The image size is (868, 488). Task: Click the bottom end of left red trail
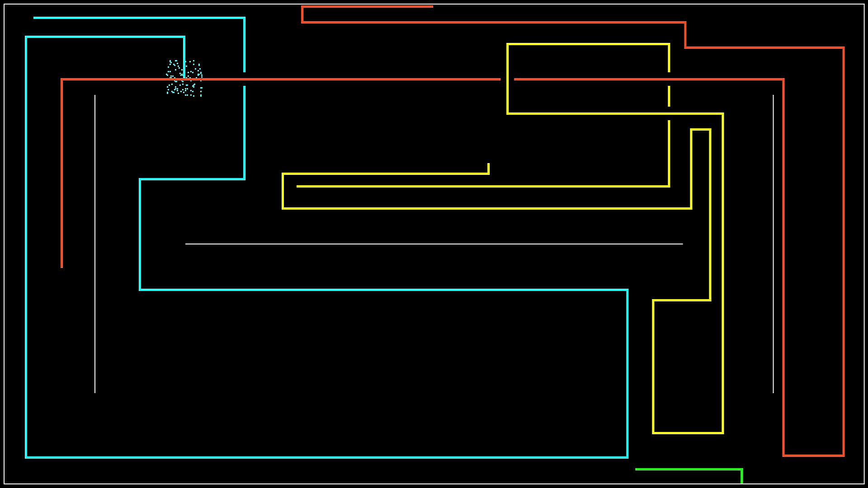pos(62,267)
